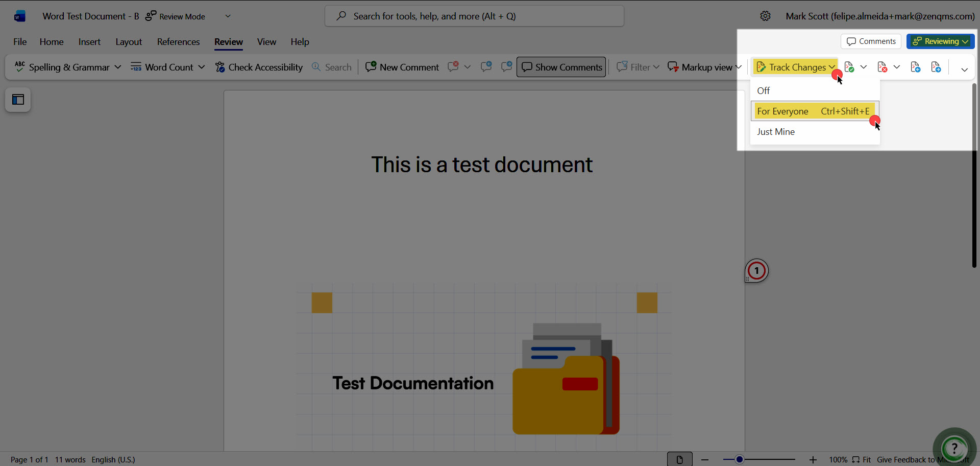
Task: Click the Delete Comment icon
Action: coord(453,67)
